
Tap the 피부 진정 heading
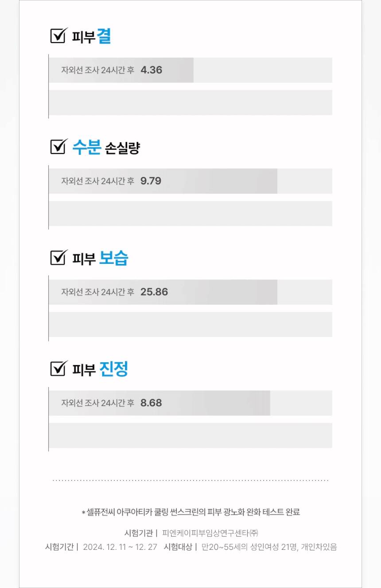[x=100, y=369]
